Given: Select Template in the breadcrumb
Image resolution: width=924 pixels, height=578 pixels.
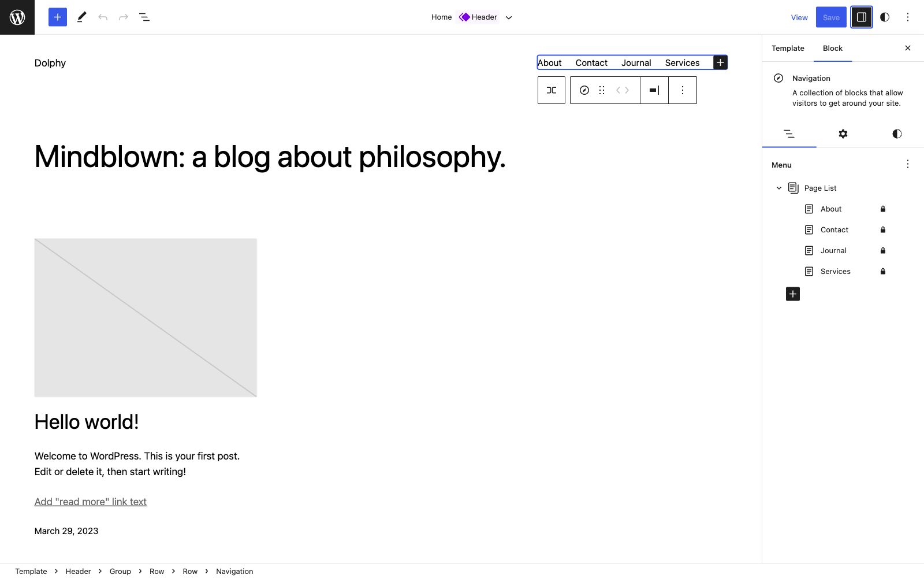Looking at the screenshot, I should pyautogui.click(x=31, y=571).
